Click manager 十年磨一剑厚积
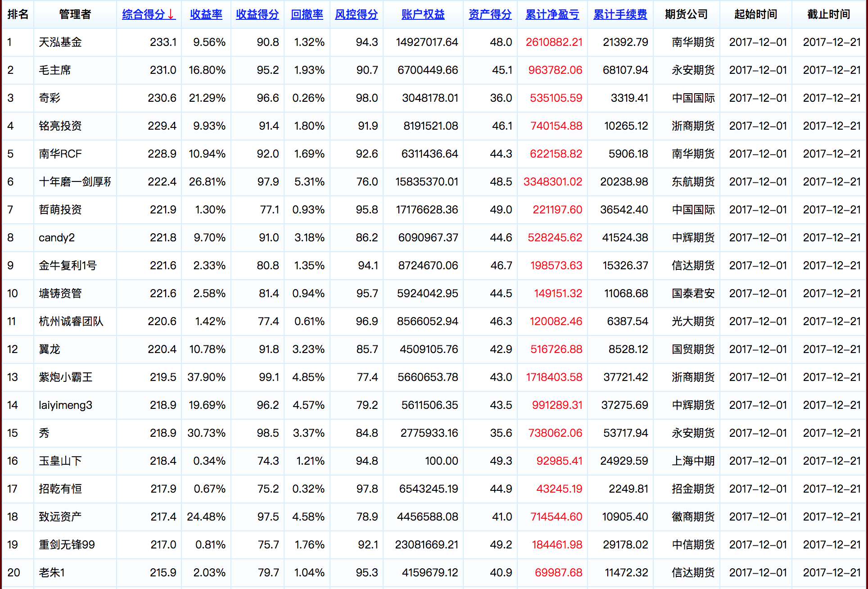 75,182
